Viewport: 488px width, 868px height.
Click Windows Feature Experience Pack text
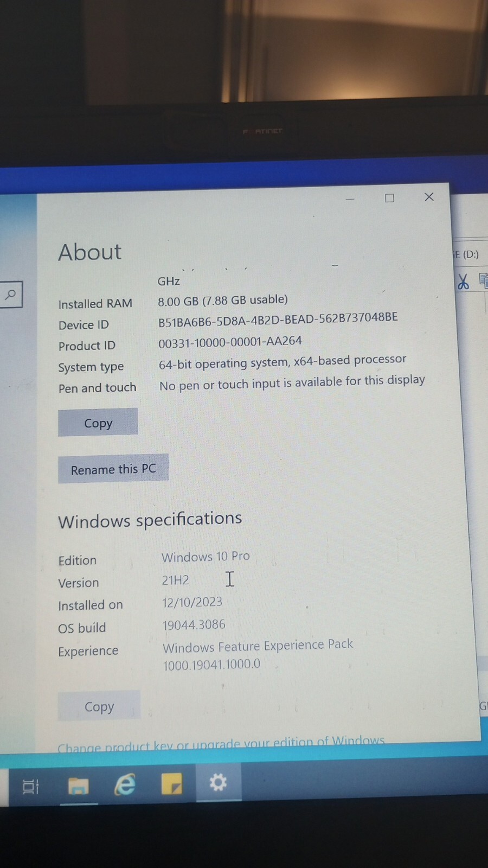click(258, 646)
